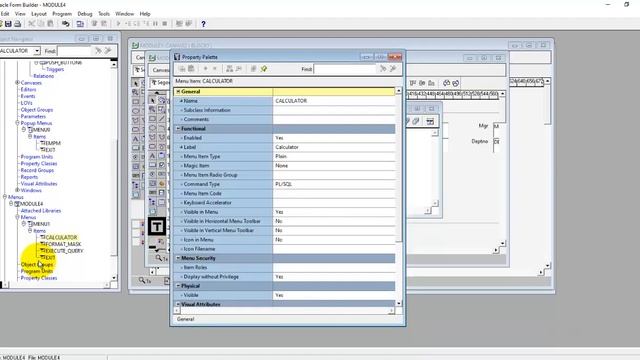Click the Command Type value PL/SQL

(x=334, y=184)
